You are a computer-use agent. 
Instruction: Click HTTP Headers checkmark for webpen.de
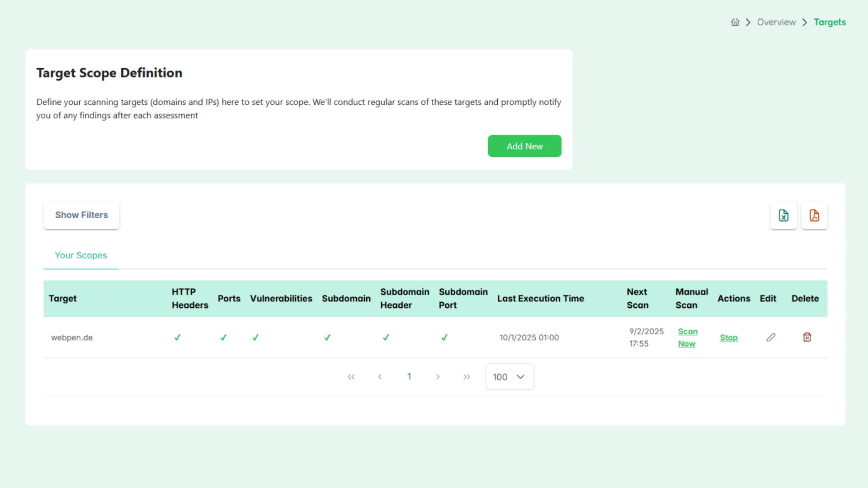point(177,338)
